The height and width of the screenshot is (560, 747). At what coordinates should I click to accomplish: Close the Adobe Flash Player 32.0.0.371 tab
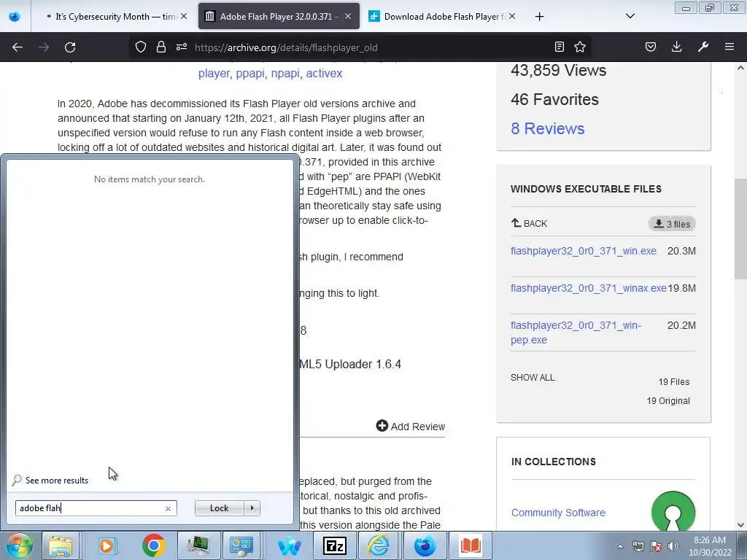pyautogui.click(x=348, y=16)
